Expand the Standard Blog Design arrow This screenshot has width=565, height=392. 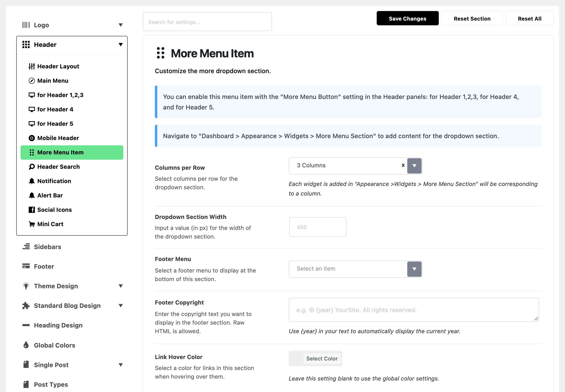(x=120, y=306)
